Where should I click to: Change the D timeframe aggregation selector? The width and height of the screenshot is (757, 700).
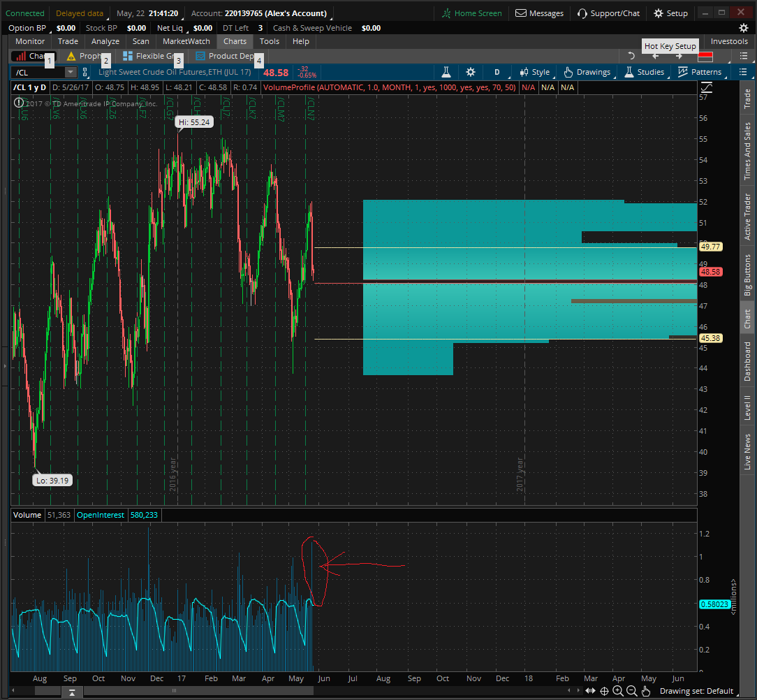[x=497, y=72]
